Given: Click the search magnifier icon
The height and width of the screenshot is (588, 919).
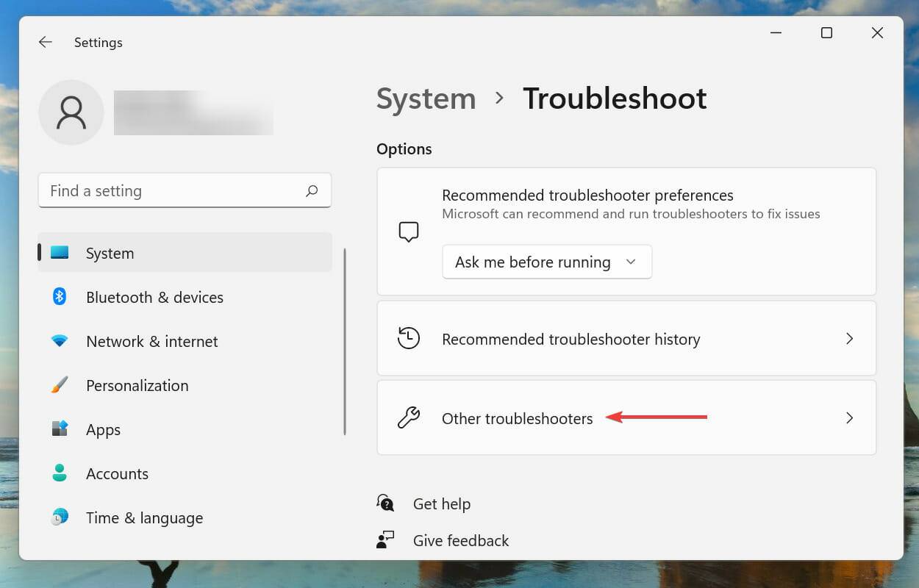Looking at the screenshot, I should coord(312,191).
